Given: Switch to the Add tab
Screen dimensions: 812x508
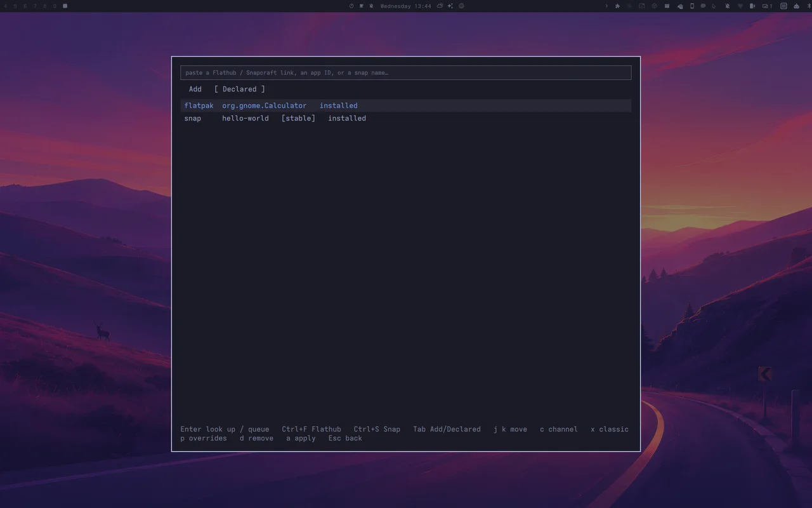Looking at the screenshot, I should coord(195,90).
